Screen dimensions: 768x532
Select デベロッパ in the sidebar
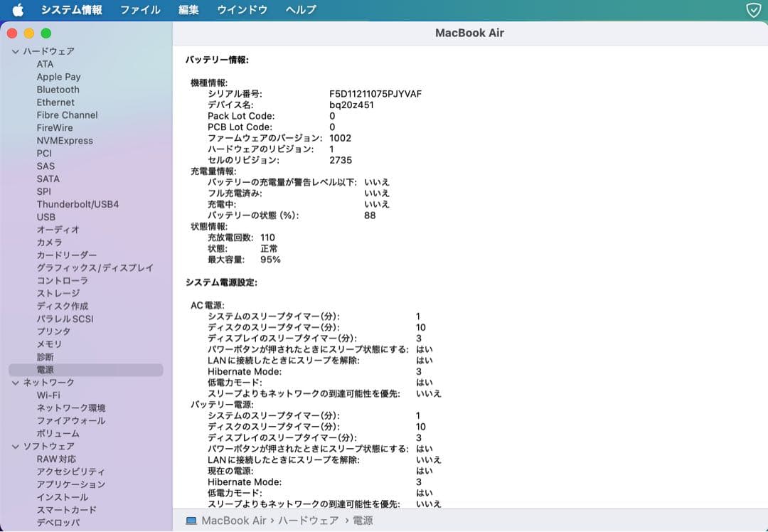58,523
